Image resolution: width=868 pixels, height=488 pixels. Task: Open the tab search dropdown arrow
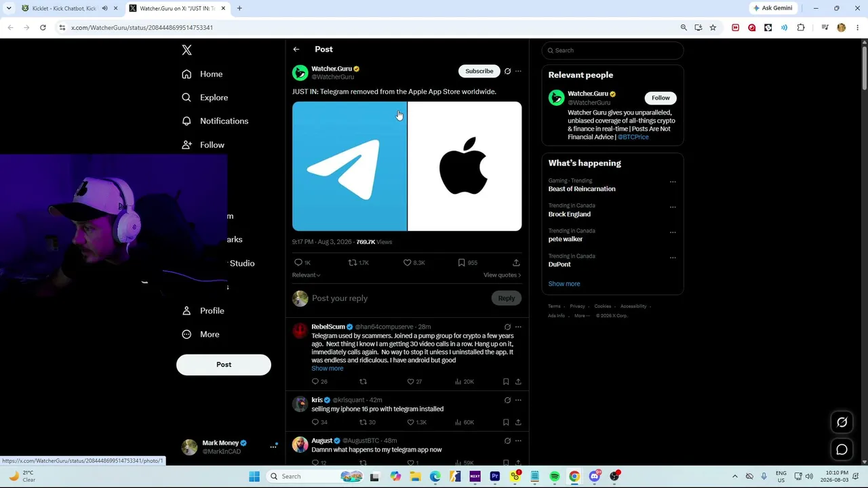tap(9, 8)
